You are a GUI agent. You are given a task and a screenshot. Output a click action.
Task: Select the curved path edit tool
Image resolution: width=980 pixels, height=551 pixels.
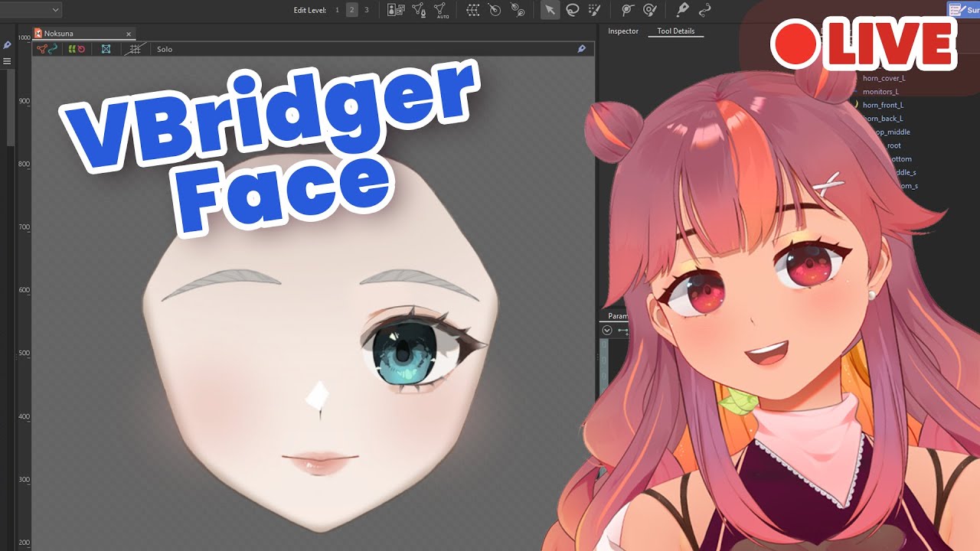704,10
